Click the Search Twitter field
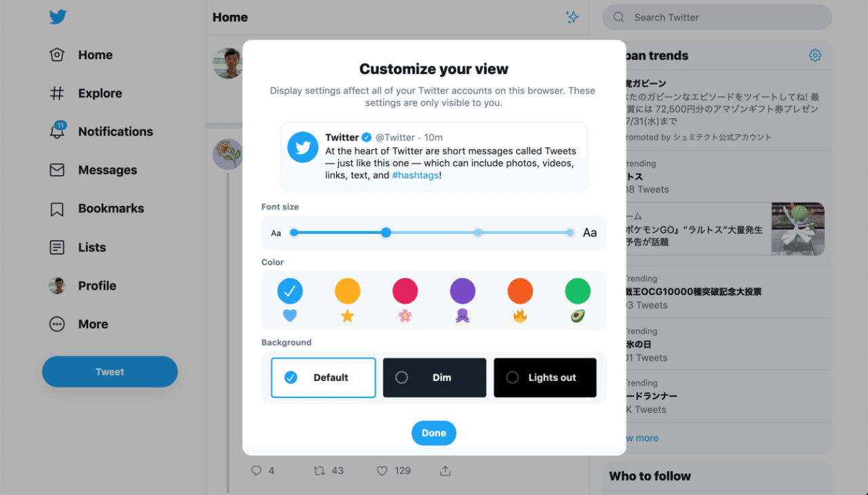This screenshot has height=495, width=868. [x=717, y=18]
